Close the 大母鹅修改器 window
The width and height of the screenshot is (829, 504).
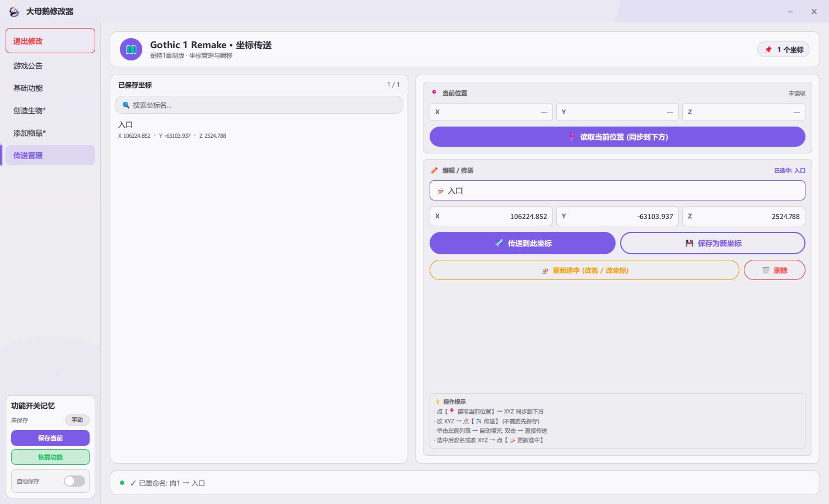pyautogui.click(x=814, y=11)
